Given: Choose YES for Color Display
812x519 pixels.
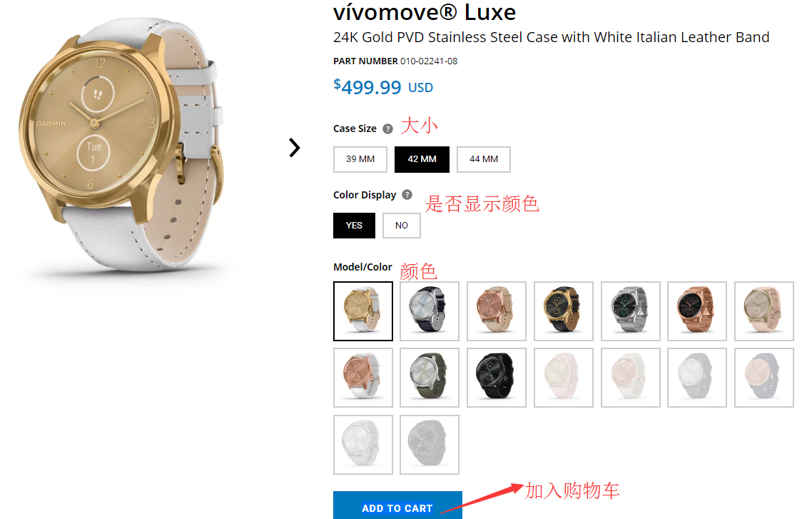Looking at the screenshot, I should click(x=354, y=226).
